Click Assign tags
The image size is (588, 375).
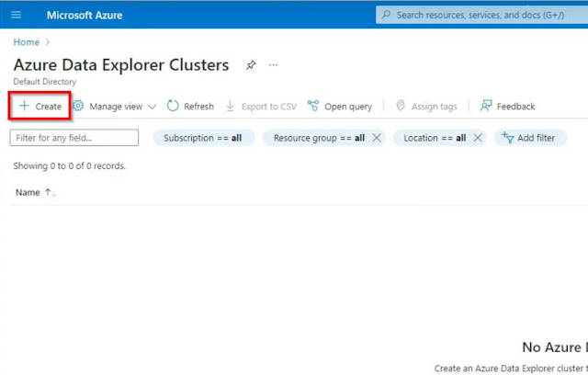[x=426, y=107]
